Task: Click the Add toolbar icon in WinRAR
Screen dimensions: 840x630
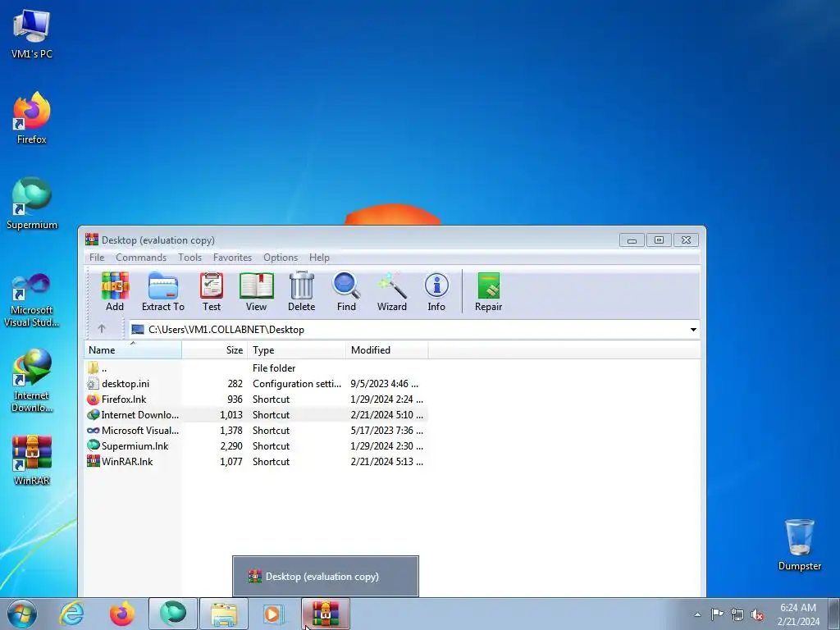Action: tap(115, 291)
